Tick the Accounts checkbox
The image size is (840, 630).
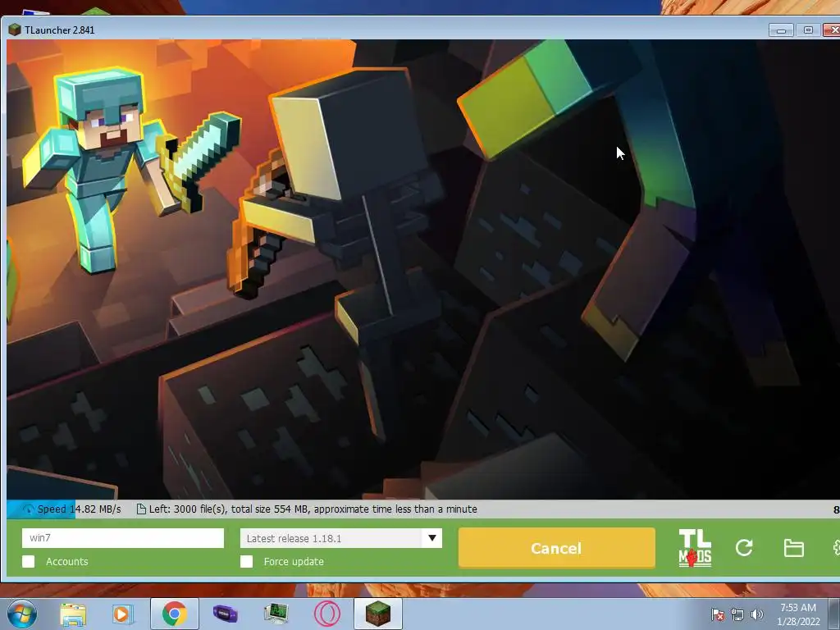pos(29,561)
